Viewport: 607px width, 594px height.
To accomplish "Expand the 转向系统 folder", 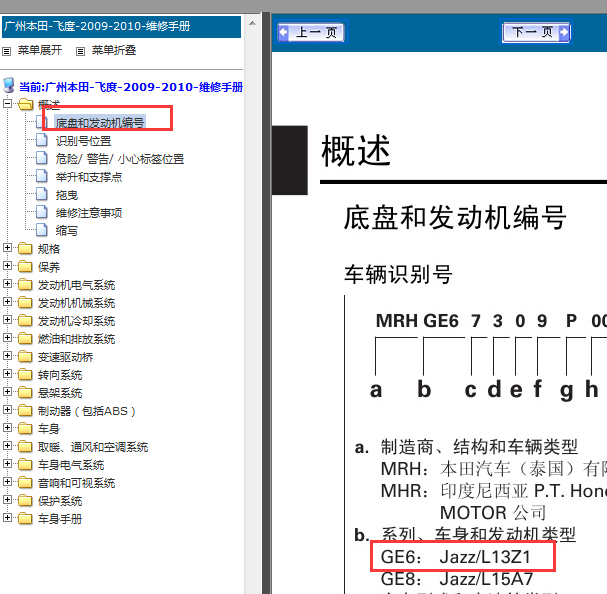I will (x=7, y=374).
